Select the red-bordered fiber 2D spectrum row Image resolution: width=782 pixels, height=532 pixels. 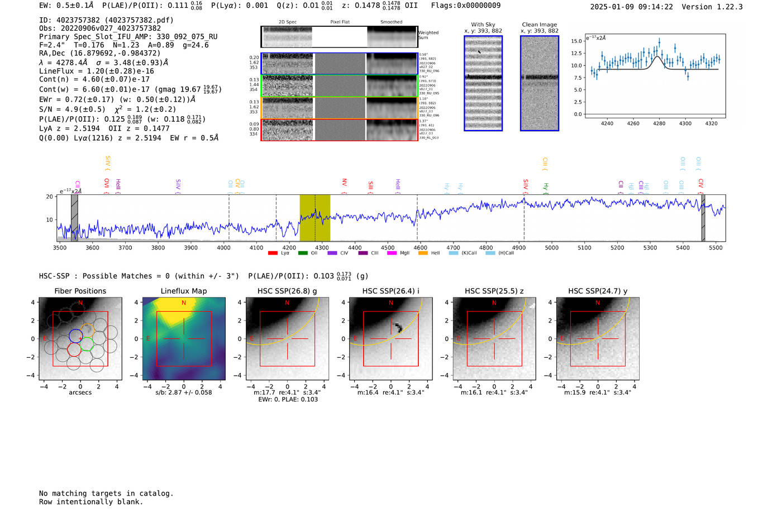pyautogui.click(x=339, y=130)
